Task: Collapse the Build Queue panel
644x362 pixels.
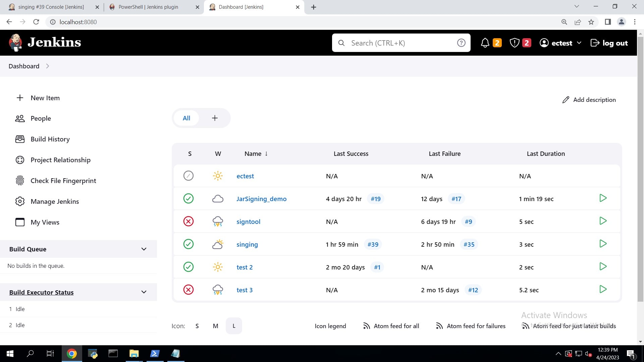Action: pyautogui.click(x=144, y=249)
